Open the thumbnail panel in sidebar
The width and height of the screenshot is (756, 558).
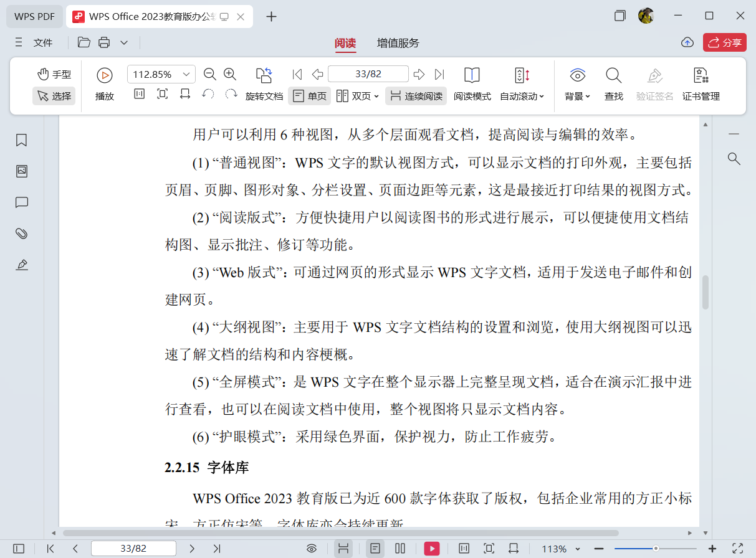click(x=22, y=171)
